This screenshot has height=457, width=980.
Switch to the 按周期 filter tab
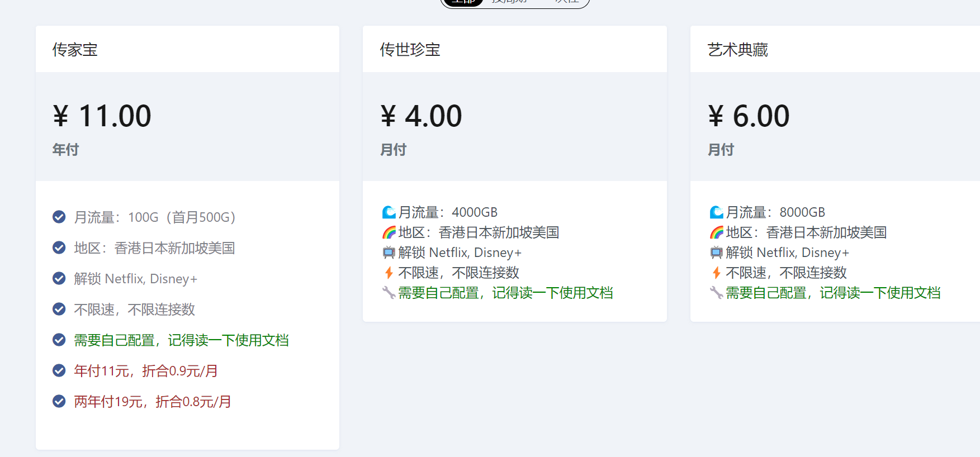point(509,2)
